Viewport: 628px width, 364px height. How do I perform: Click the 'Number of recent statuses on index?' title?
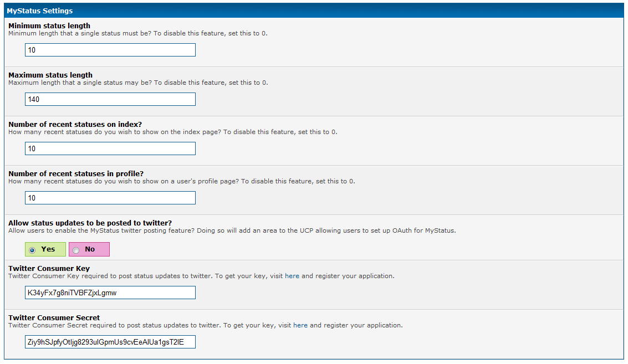pyautogui.click(x=75, y=124)
